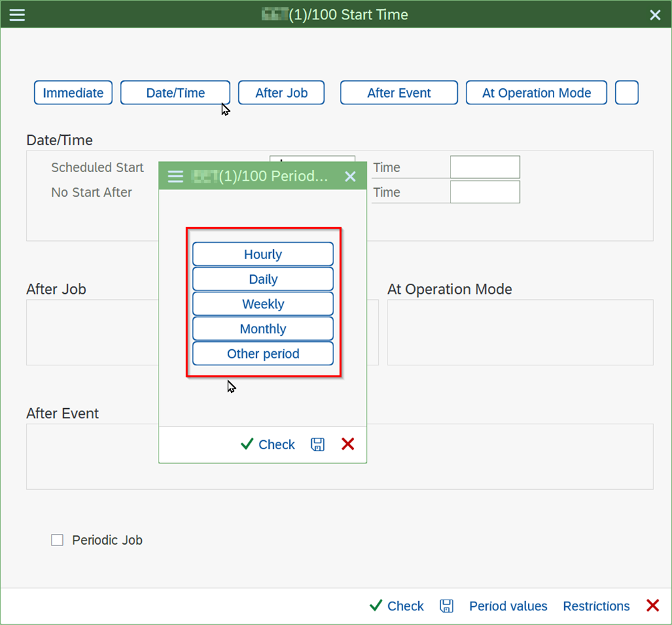The height and width of the screenshot is (625, 672).
Task: Click the save icon in Period dialog
Action: point(318,444)
